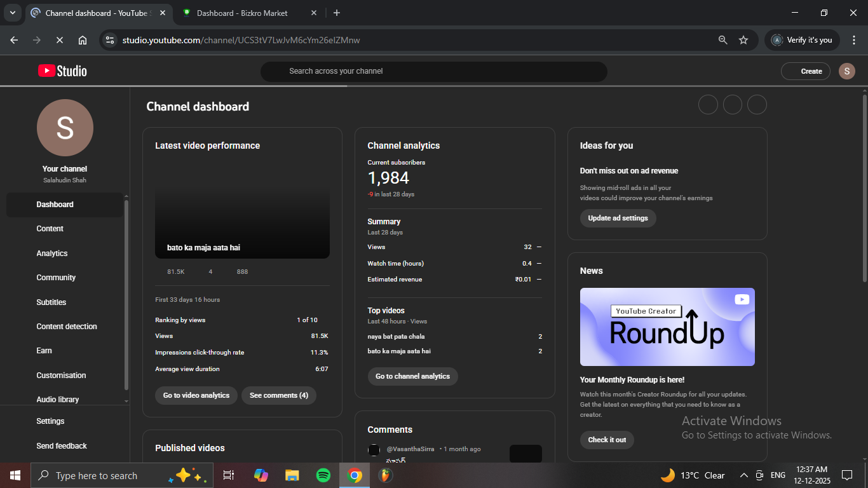Open the account avatar menu in Studio header

846,71
